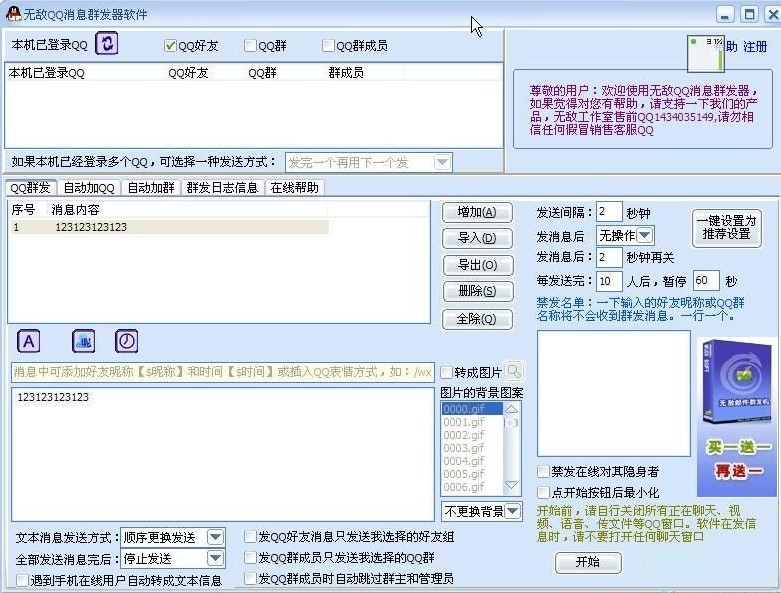Check 点开始按钮后最小化 option
The width and height of the screenshot is (781, 593).
(543, 492)
